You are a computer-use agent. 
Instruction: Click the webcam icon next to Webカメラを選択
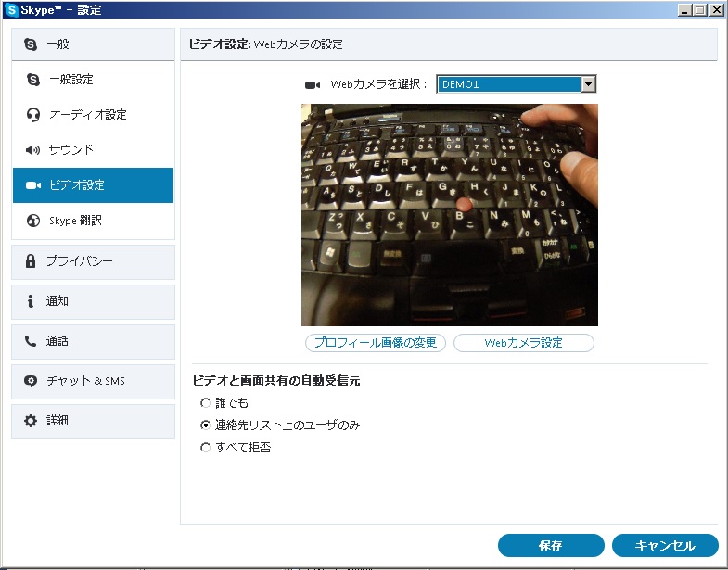[x=313, y=85]
